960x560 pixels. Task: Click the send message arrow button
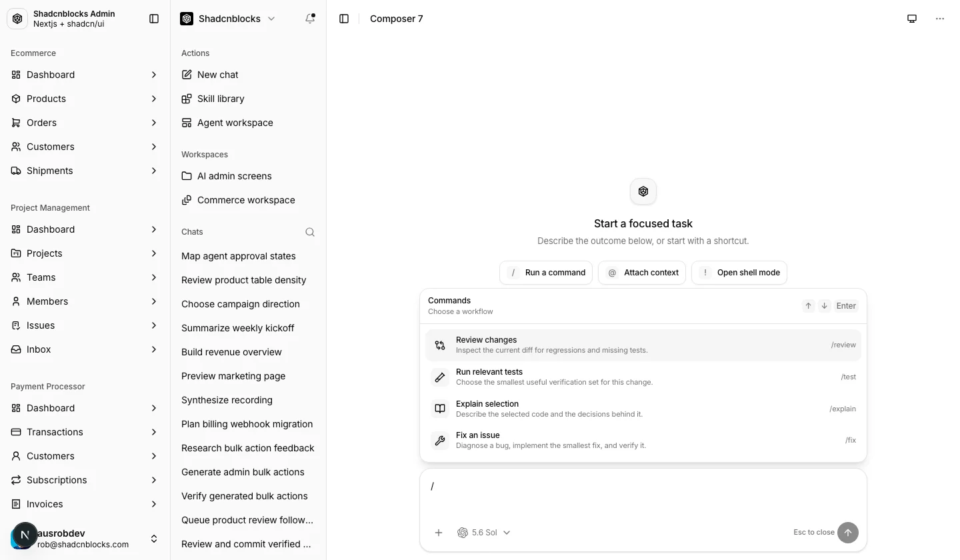coord(848,533)
